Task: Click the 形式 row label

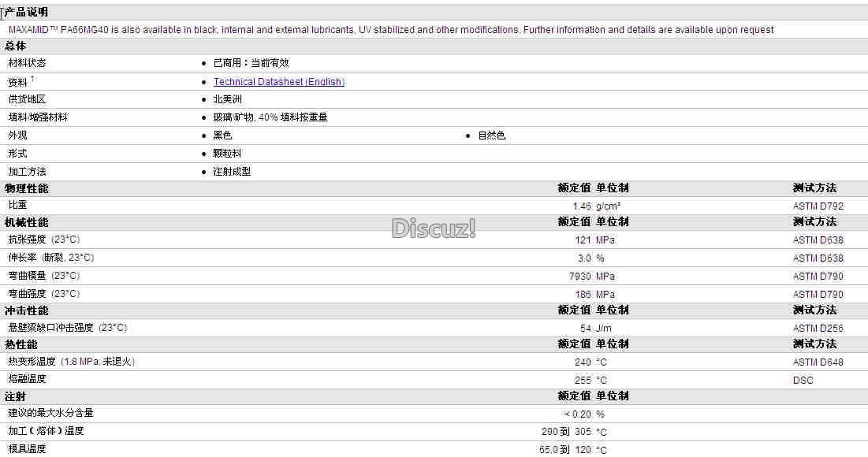Action: [17, 154]
